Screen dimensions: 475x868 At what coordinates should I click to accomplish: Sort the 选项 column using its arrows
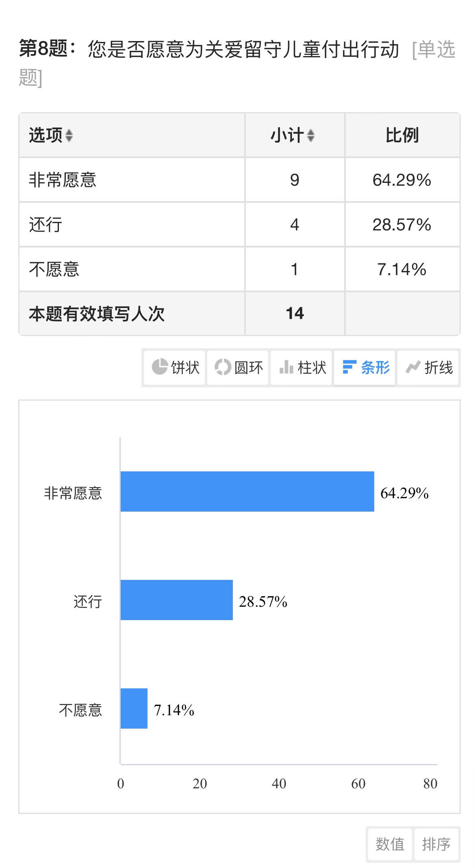pyautogui.click(x=69, y=135)
